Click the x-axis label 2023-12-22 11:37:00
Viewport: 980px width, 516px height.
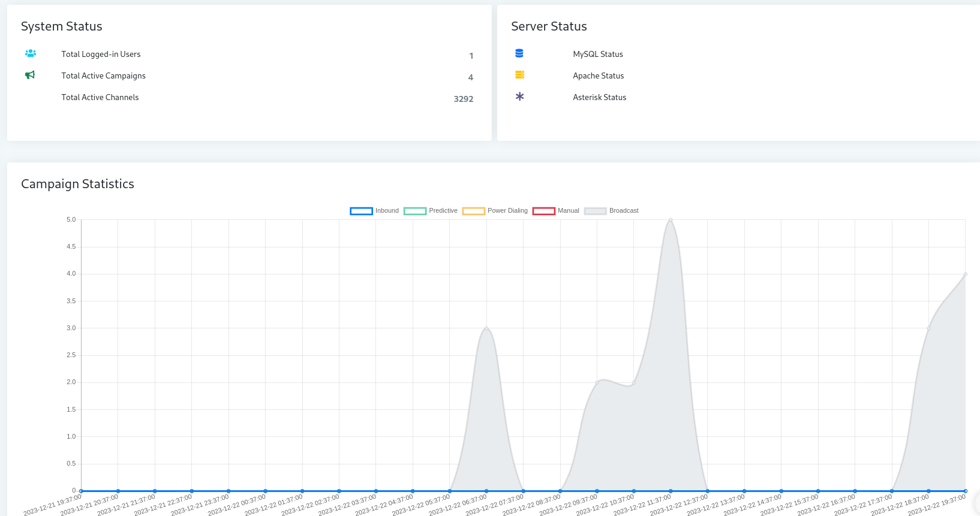642,505
